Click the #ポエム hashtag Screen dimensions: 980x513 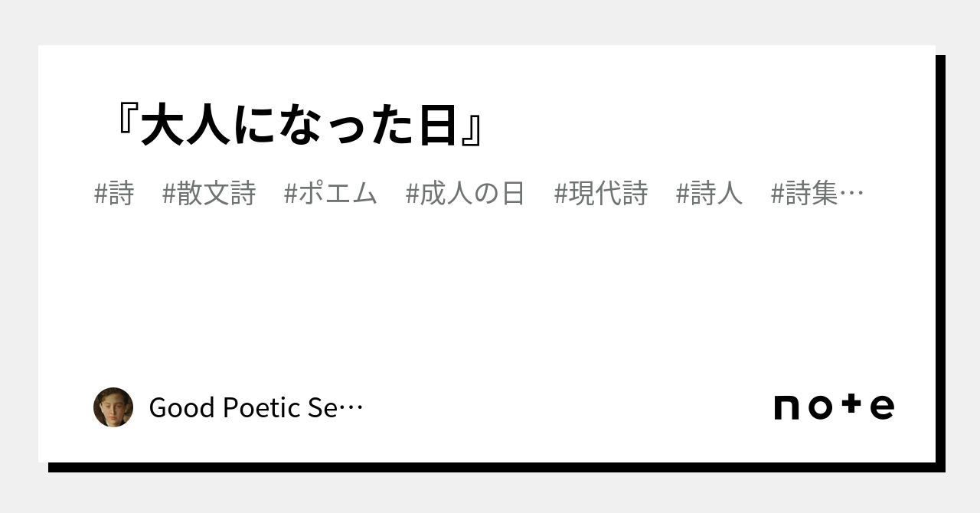[x=331, y=194]
